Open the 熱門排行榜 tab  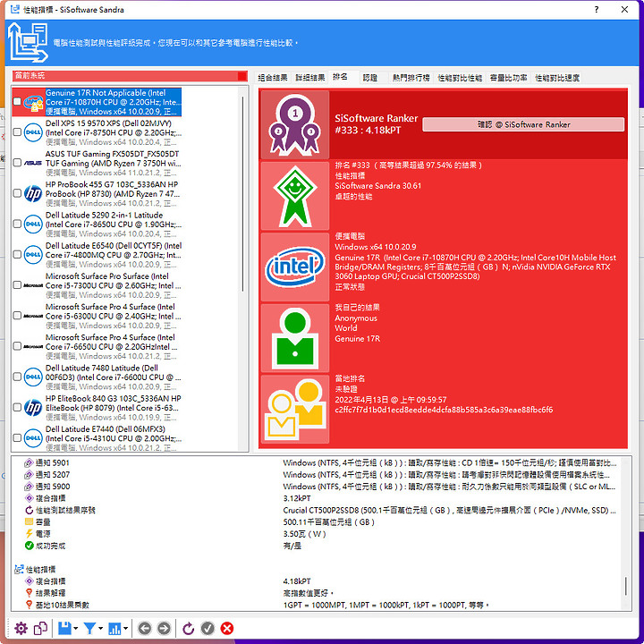[411, 78]
